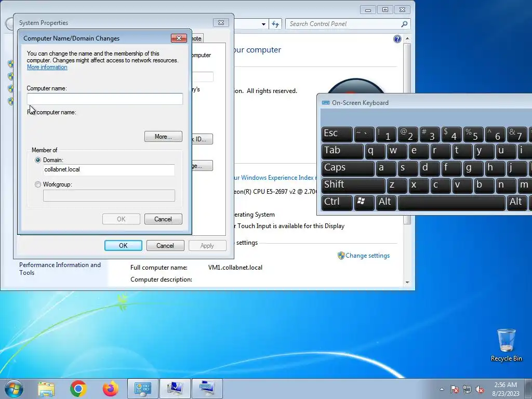The image size is (532, 399).
Task: Click the z key on On-Screen Keyboard
Action: click(396, 185)
